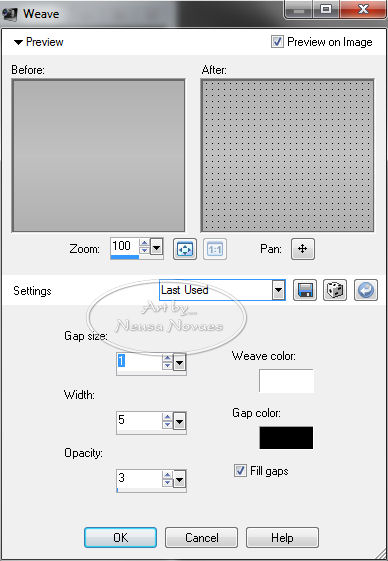This screenshot has height=561, width=388.
Task: Reset to default with the blue arrow icon
Action: [x=365, y=290]
